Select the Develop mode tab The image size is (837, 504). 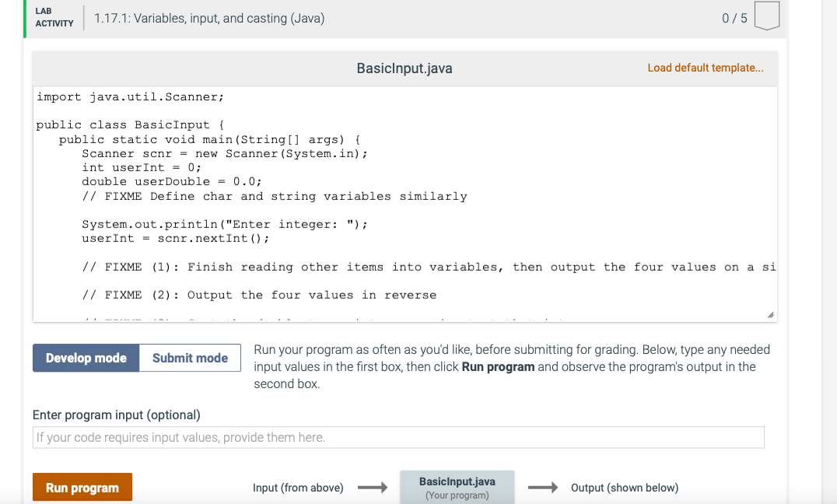pos(86,358)
